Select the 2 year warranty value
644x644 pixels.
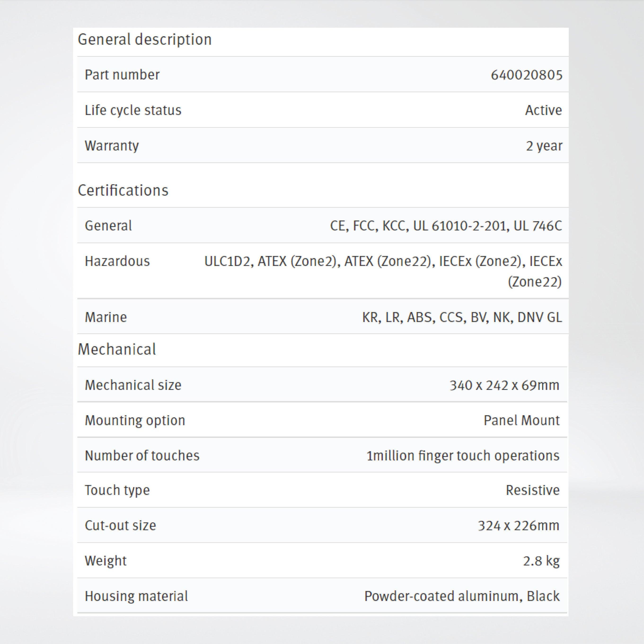point(544,146)
